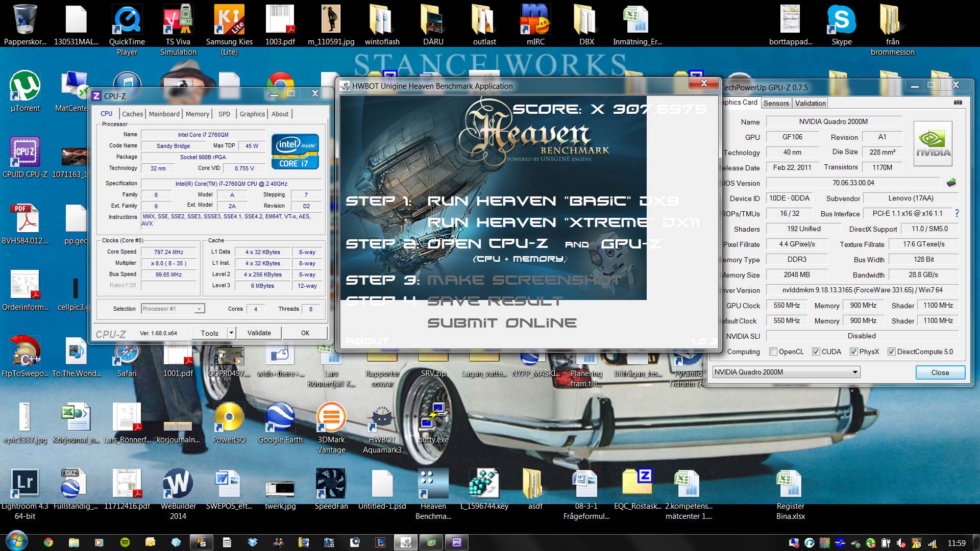
Task: Click SAVE RESULT in Heaven window
Action: point(495,302)
